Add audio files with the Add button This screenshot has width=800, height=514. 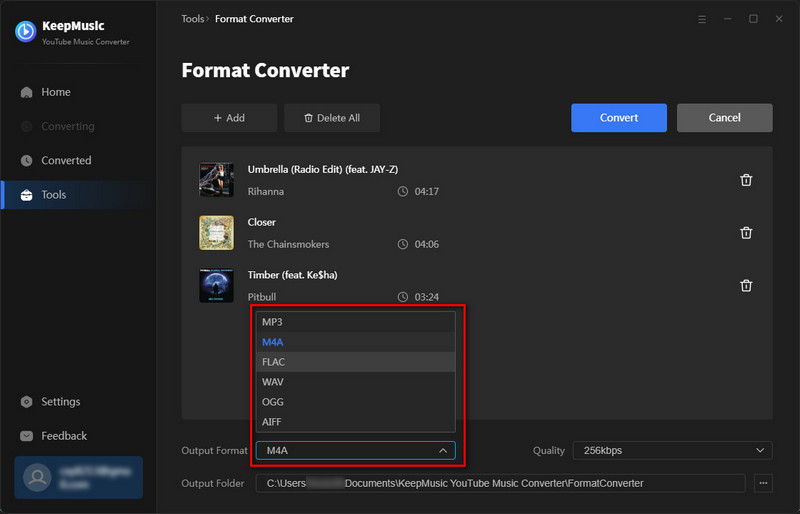[x=229, y=118]
